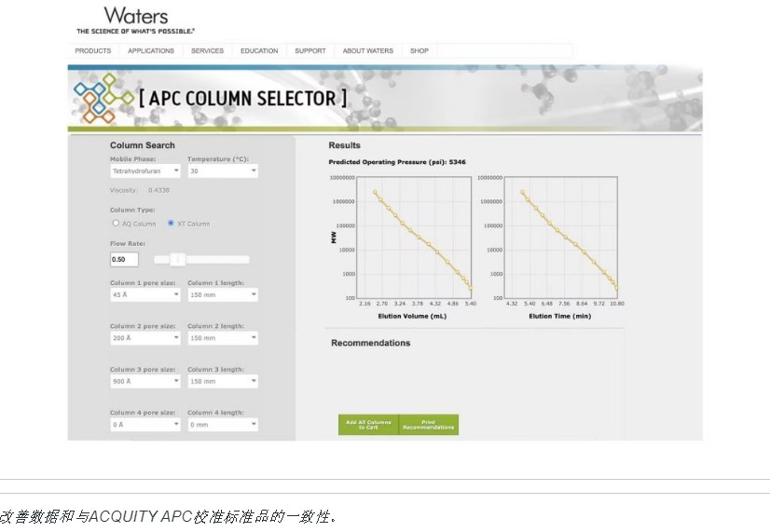Screen dimensions: 770x532
Task: Open the SHOP menu item
Action: click(419, 51)
